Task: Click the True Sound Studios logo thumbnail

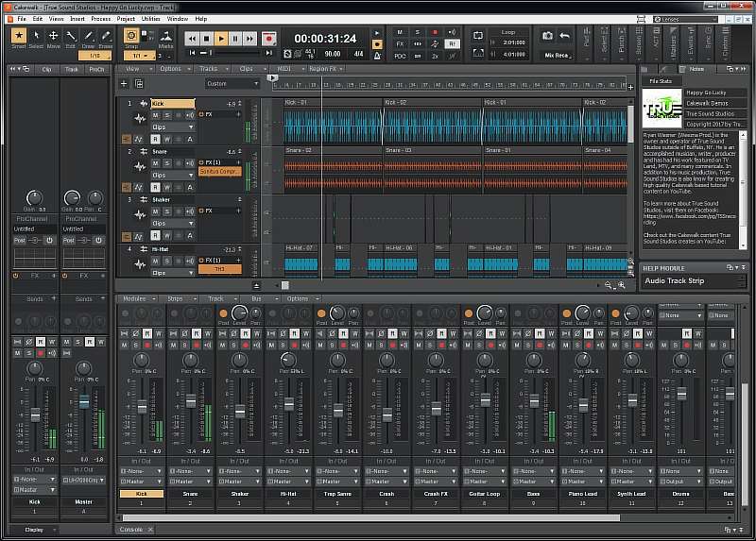Action: [662, 108]
